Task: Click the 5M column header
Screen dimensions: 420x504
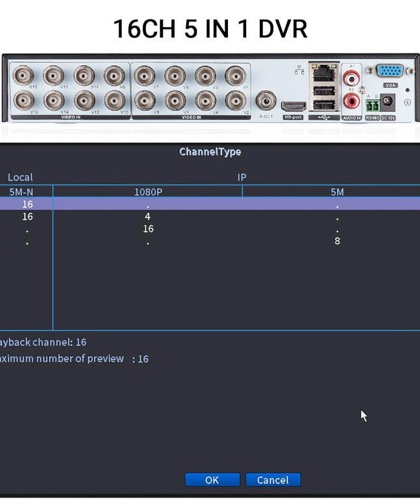Action: (337, 191)
